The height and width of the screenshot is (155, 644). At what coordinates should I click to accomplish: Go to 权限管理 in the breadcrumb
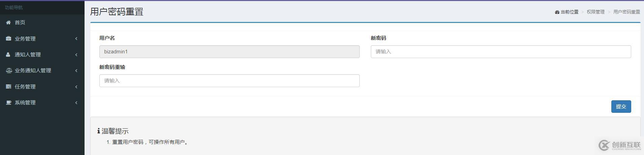595,12
